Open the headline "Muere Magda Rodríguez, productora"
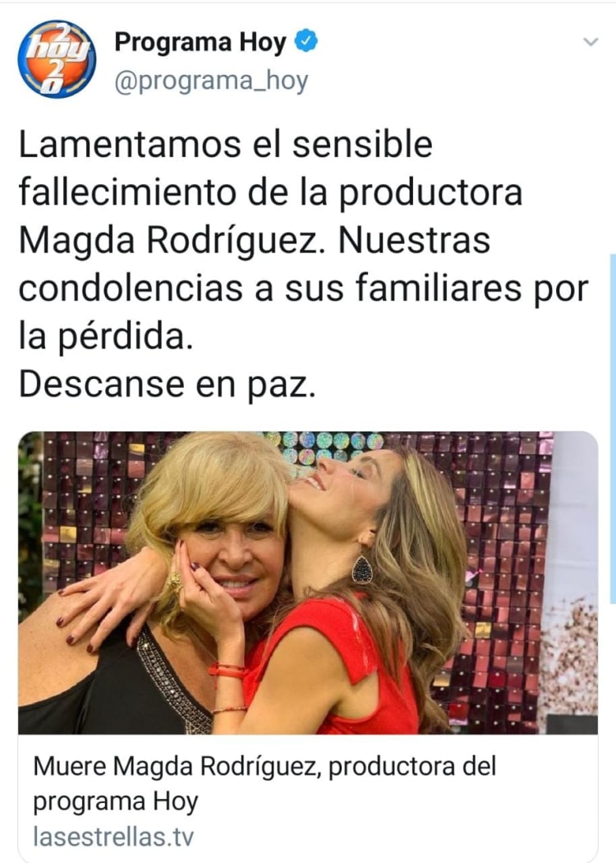Image resolution: width=616 pixels, height=863 pixels. [245, 765]
